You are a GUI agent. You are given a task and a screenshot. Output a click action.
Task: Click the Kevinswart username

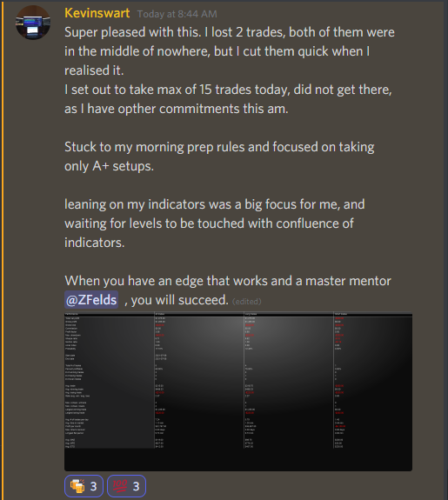pyautogui.click(x=97, y=13)
